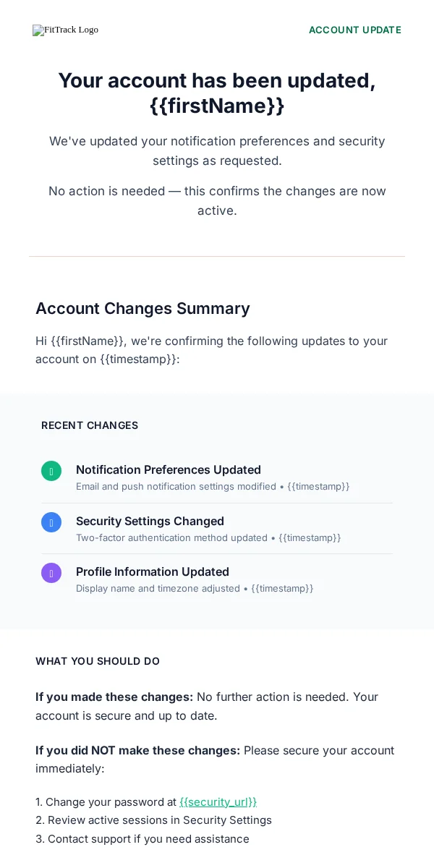The height and width of the screenshot is (868, 434).
Task: Click the WHAT YOU SHOULD DO heading
Action: pos(98,661)
